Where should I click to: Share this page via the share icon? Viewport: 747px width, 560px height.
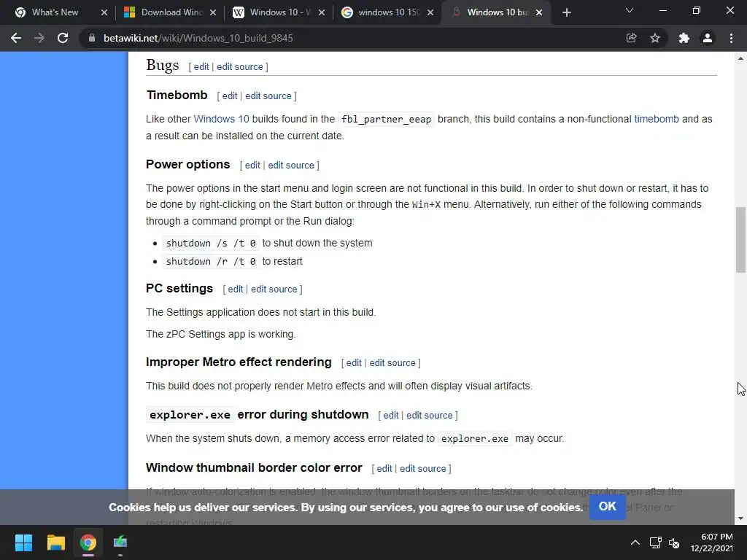coord(631,38)
